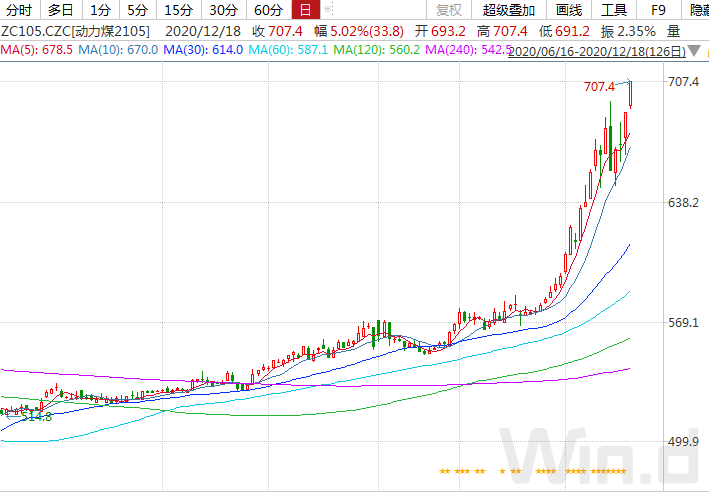Click the date range 2020/06/16-2020/12/18 link
This screenshot has width=709, height=494.
pyautogui.click(x=597, y=52)
